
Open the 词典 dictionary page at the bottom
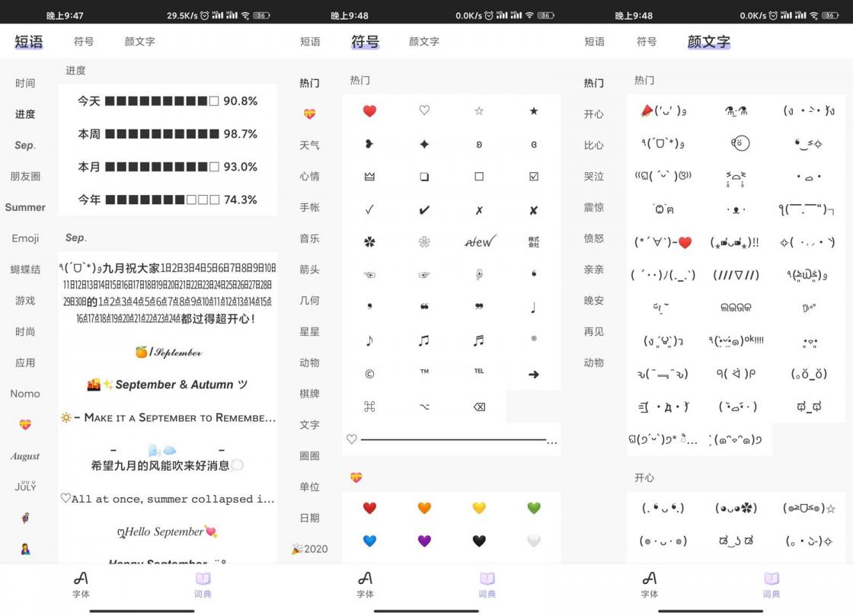[487, 586]
